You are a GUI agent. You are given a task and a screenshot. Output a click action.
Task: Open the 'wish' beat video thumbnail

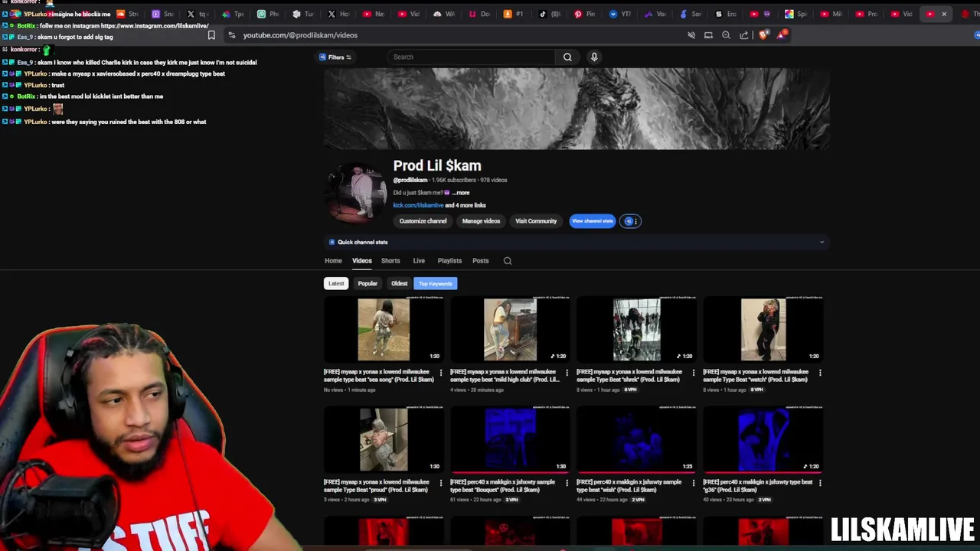pos(636,439)
